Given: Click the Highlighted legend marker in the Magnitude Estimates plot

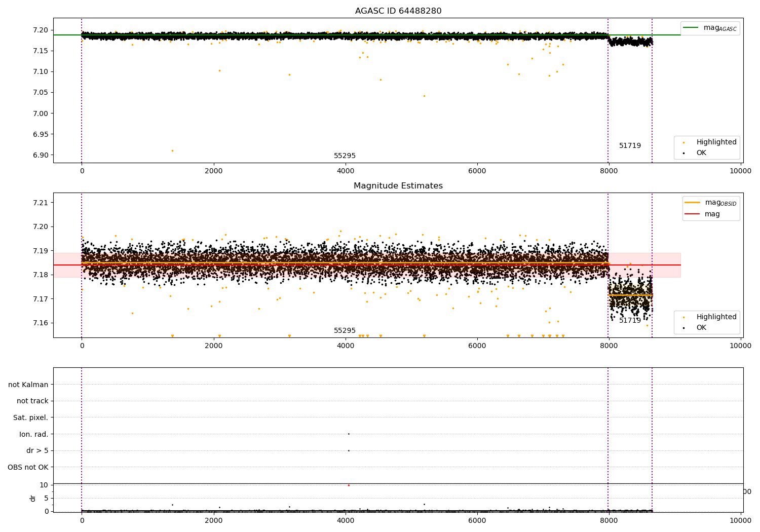Looking at the screenshot, I should (683, 317).
